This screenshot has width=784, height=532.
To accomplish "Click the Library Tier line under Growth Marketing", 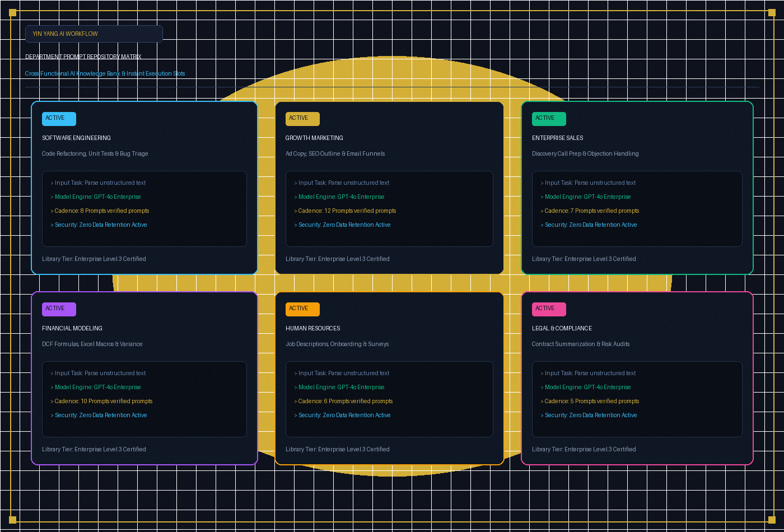I will click(338, 259).
